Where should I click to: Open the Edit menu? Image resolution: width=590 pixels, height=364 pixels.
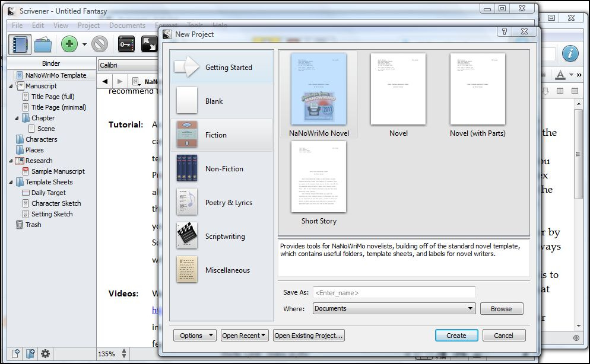38,25
